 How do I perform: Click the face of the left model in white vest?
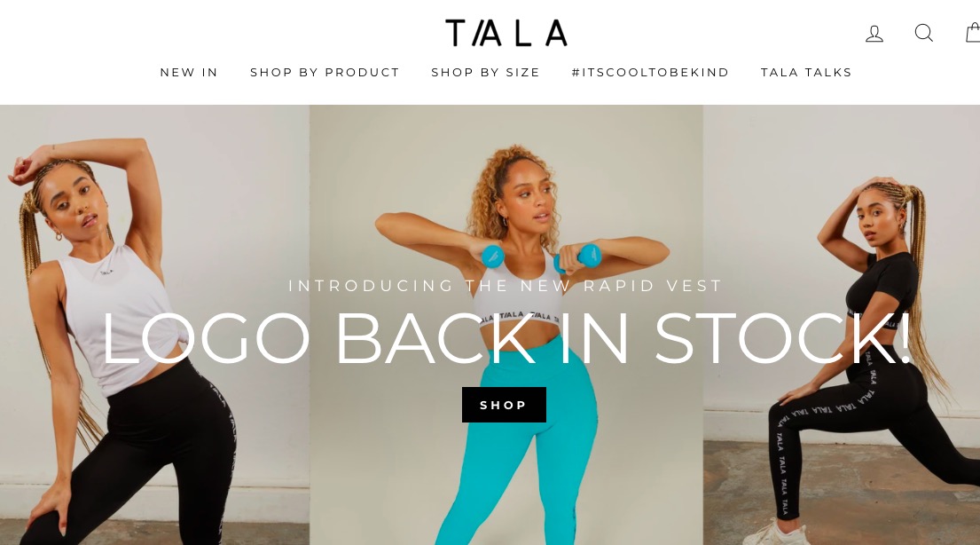[x=76, y=202]
